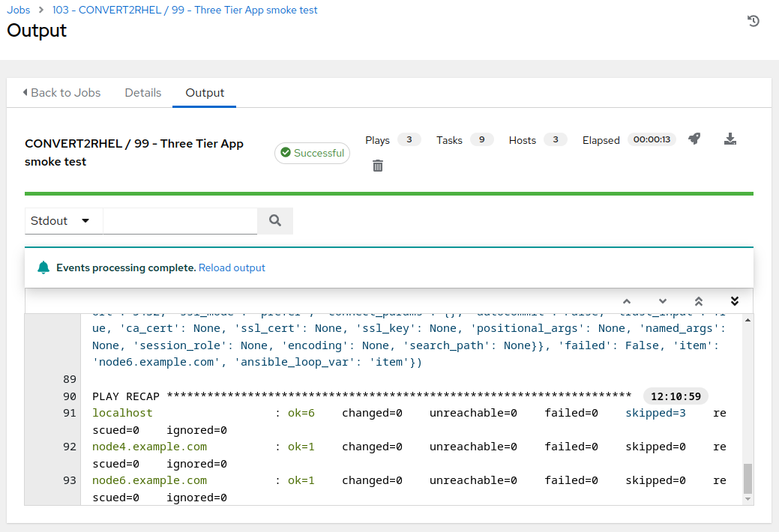
Task: Go Back to Jobs
Action: point(61,93)
